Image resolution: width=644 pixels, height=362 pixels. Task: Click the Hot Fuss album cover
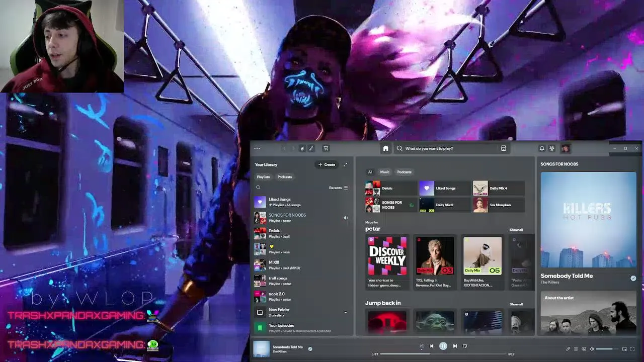coord(588,220)
